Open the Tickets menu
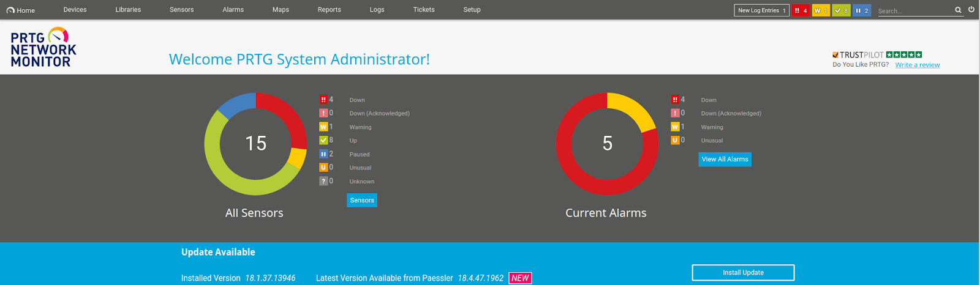Screen dimensions: 980x285 point(424,10)
